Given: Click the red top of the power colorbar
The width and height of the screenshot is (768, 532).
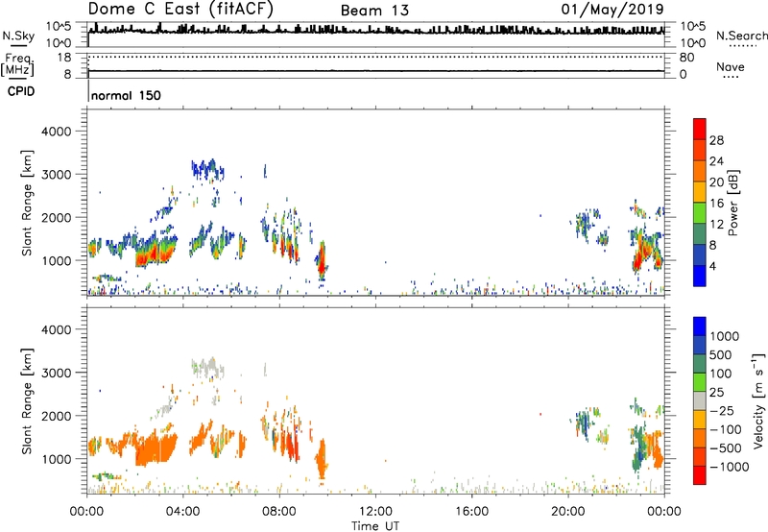Looking at the screenshot, I should [700, 129].
